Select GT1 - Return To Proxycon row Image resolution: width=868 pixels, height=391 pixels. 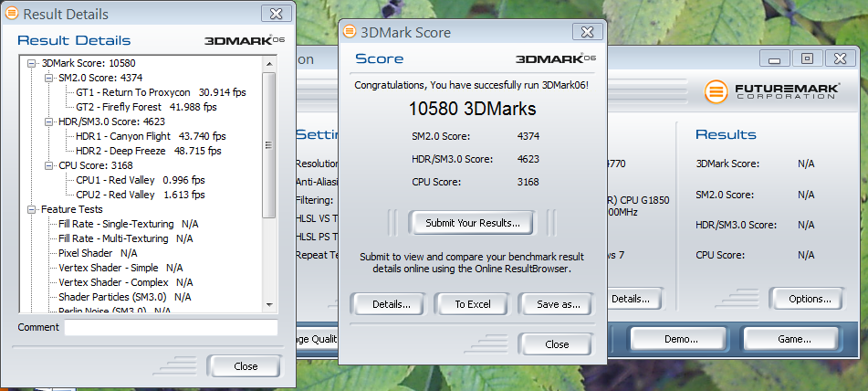161,92
